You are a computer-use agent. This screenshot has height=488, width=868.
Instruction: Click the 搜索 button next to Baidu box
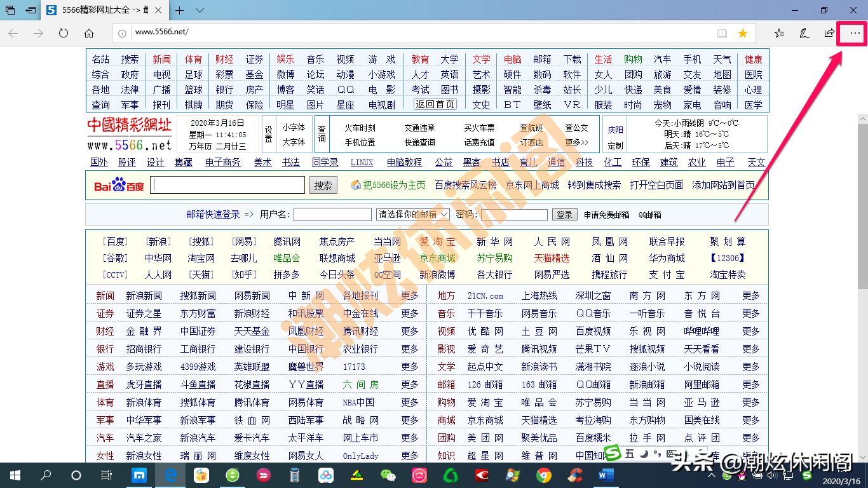pos(323,186)
